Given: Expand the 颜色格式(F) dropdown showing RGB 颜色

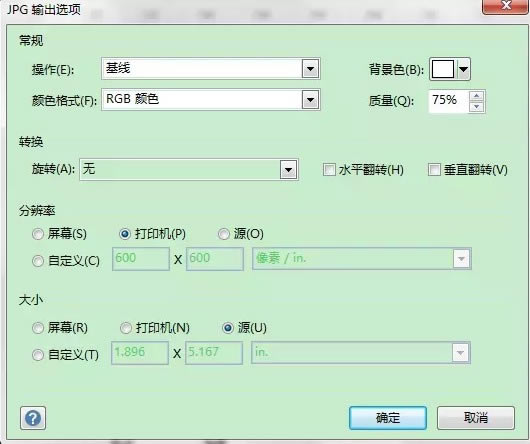Looking at the screenshot, I should [x=310, y=99].
